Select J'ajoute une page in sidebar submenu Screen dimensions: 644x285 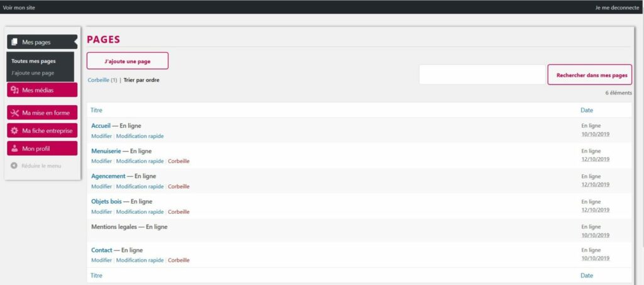coord(33,73)
